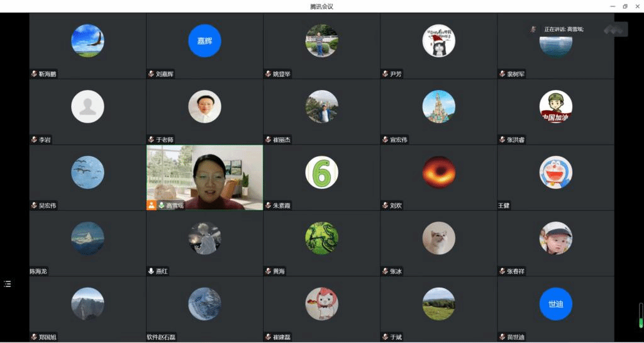
Task: Click the blue 嘉辉 avatar
Action: 204,41
